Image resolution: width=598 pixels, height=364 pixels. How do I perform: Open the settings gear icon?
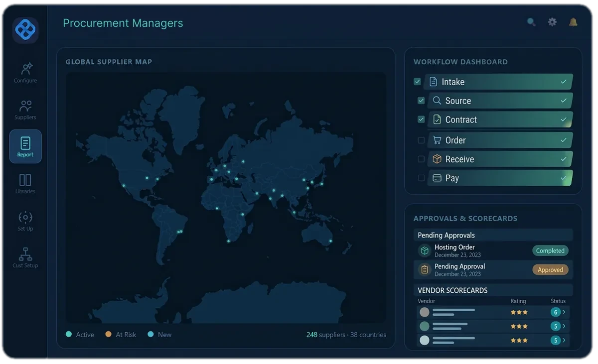coord(552,22)
